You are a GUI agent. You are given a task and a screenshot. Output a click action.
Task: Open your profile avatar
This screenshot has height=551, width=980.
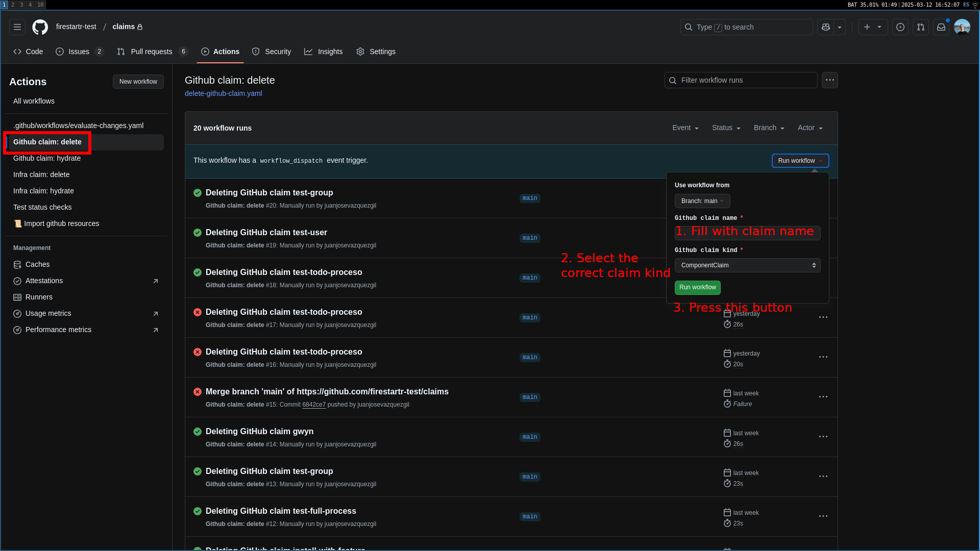[962, 27]
